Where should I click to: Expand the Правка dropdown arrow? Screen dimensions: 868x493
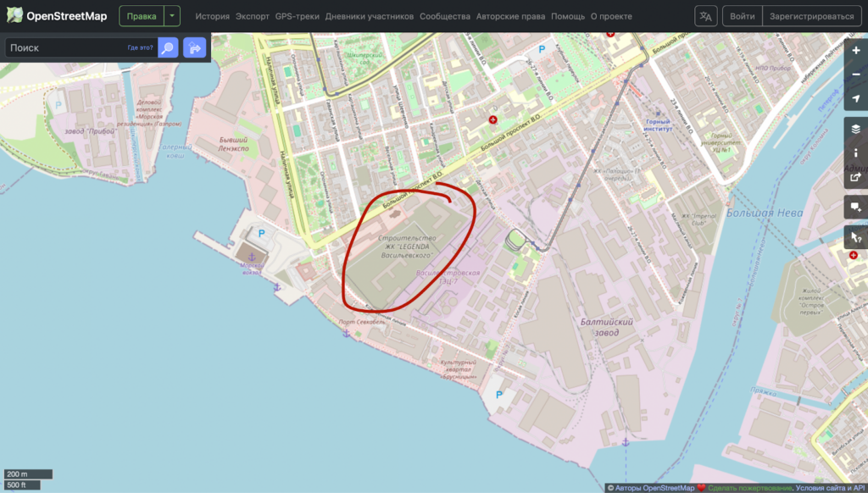tap(172, 16)
